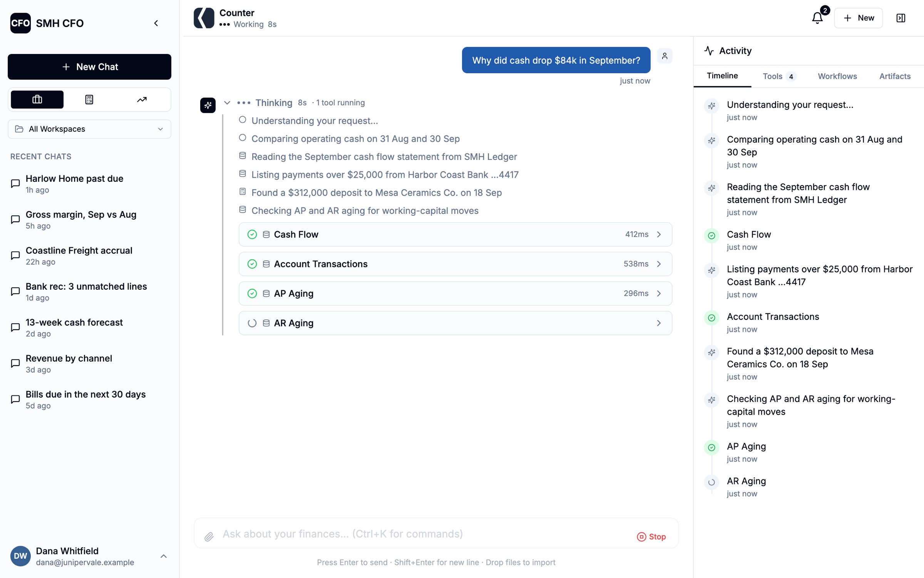The width and height of the screenshot is (924, 578).
Task: Click the user message about $84k cash drop
Action: tap(556, 60)
